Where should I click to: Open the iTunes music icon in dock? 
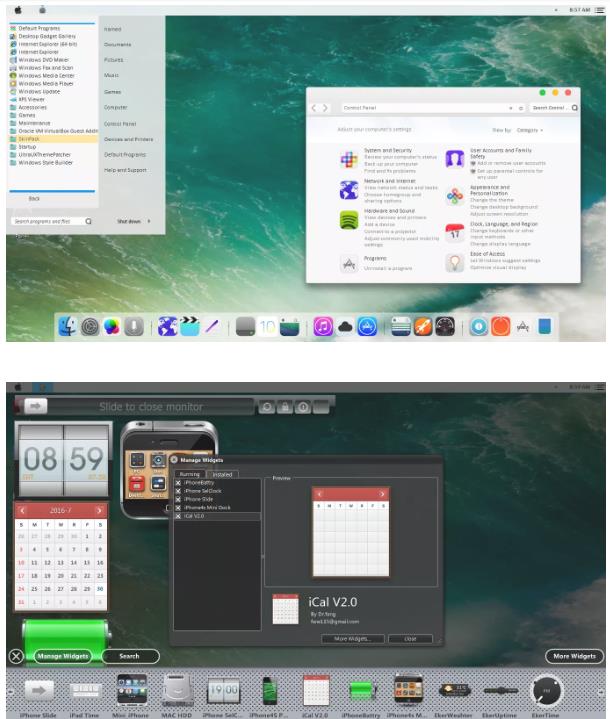point(323,326)
